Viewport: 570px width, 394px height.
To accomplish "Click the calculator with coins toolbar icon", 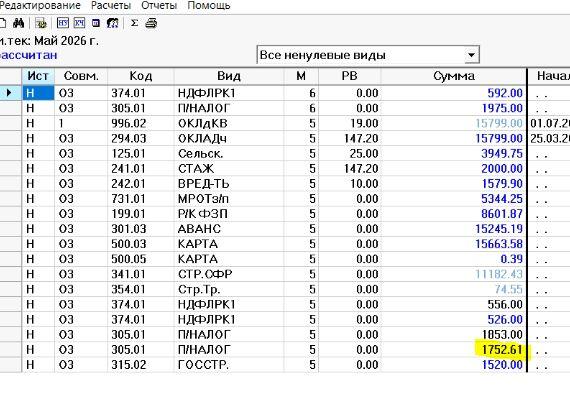I will click(41, 23).
